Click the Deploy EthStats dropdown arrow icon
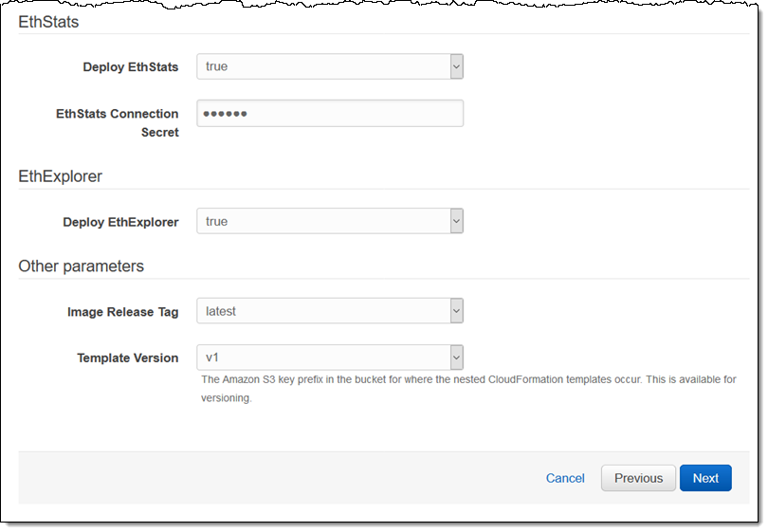Viewport: 768px width, 532px height. [x=456, y=66]
